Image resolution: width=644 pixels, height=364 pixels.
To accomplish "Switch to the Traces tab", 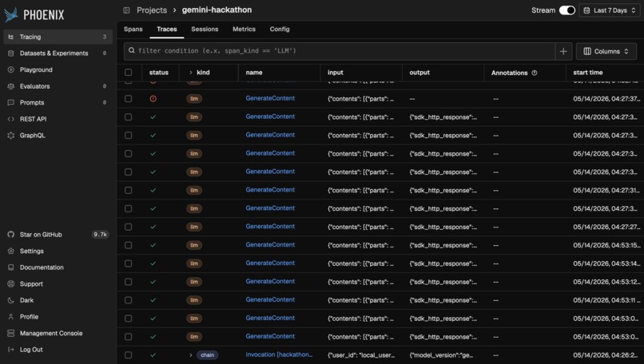I will point(167,30).
